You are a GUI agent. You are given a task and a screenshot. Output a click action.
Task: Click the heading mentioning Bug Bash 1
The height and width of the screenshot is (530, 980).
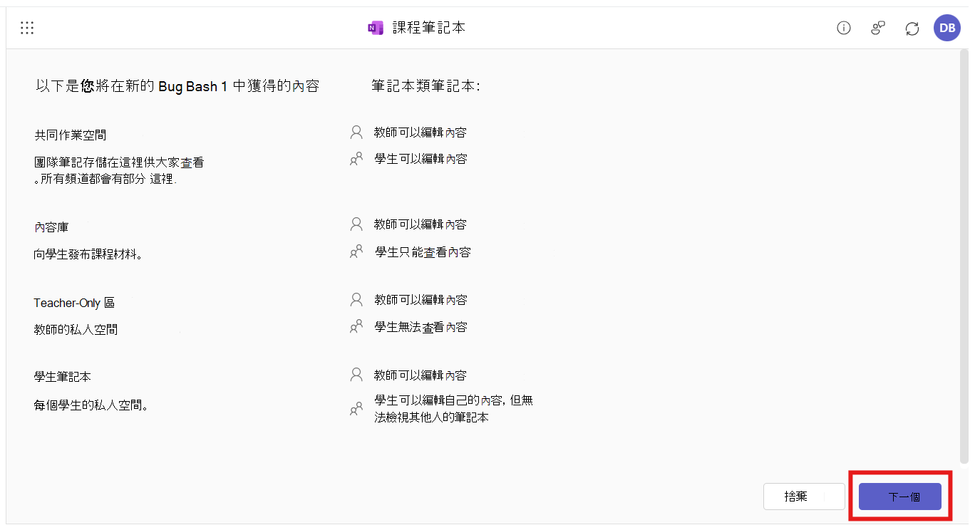[177, 86]
